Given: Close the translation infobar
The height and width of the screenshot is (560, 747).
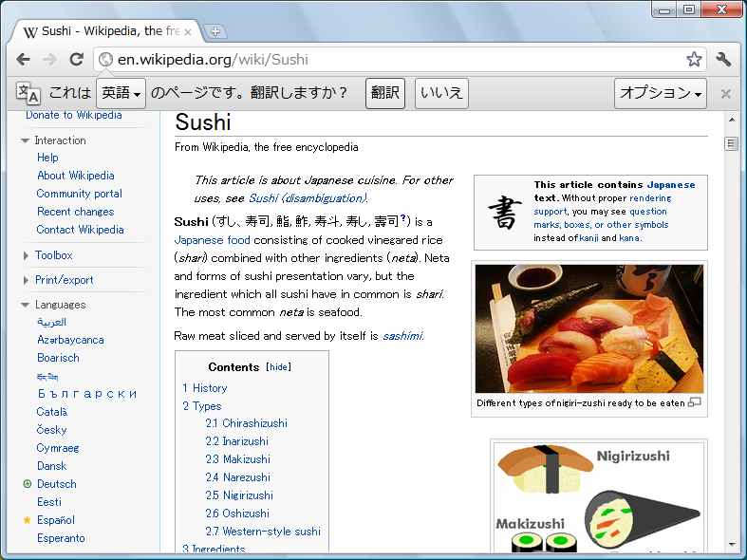Looking at the screenshot, I should pos(725,94).
